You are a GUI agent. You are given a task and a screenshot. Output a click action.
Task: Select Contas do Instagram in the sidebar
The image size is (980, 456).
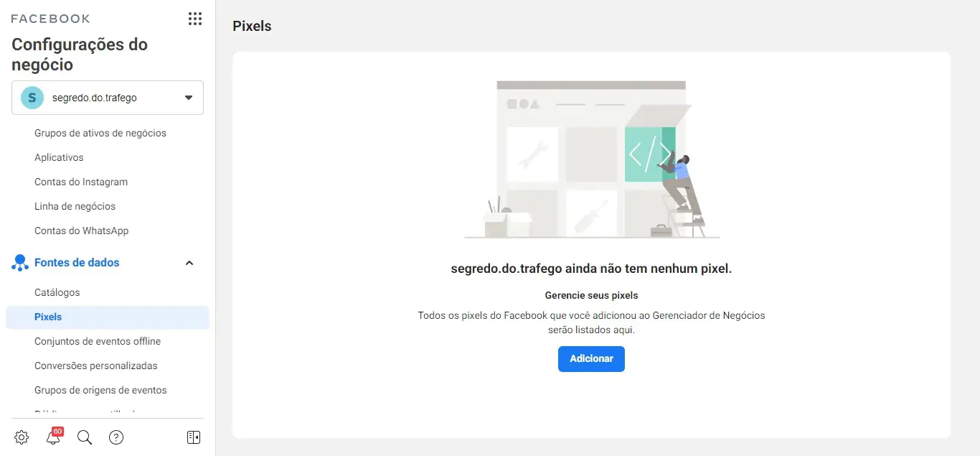(81, 181)
